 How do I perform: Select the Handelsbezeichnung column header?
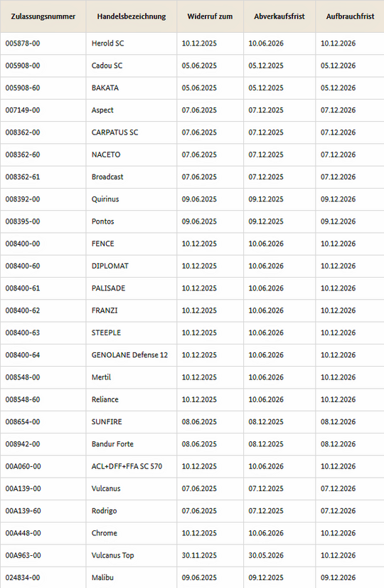click(x=132, y=16)
